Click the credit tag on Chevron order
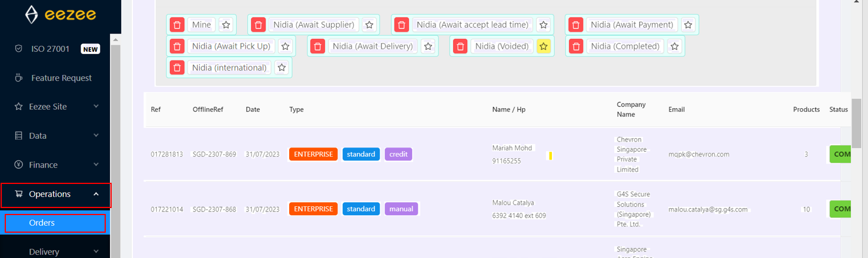This screenshot has height=258, width=868. tap(398, 154)
